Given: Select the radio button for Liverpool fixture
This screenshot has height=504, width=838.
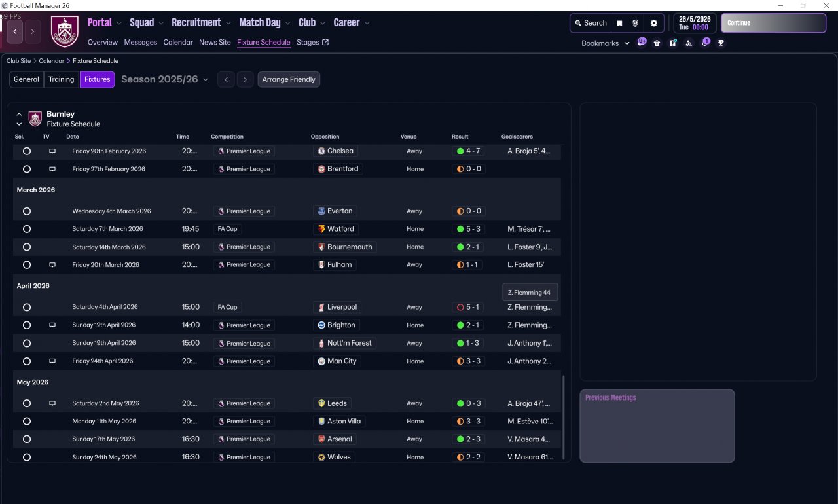Looking at the screenshot, I should click(27, 308).
